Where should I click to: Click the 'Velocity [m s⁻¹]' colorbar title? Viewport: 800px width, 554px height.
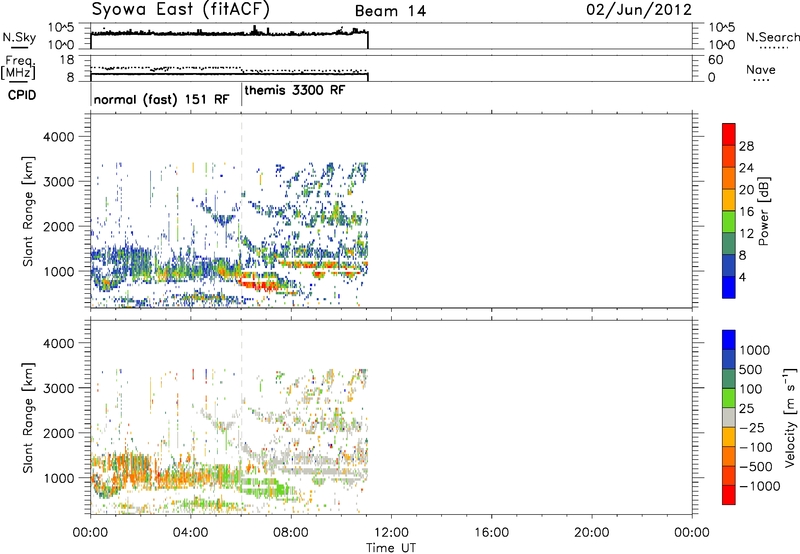pyautogui.click(x=790, y=417)
